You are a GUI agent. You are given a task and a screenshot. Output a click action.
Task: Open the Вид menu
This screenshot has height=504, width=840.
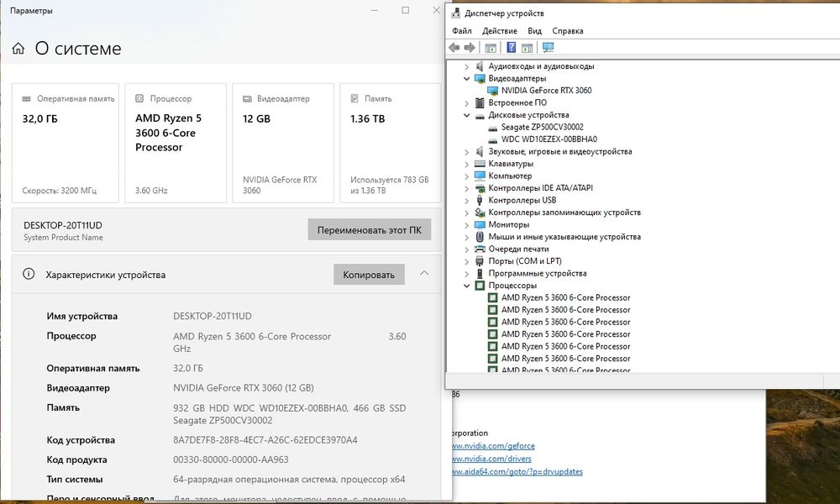click(534, 31)
